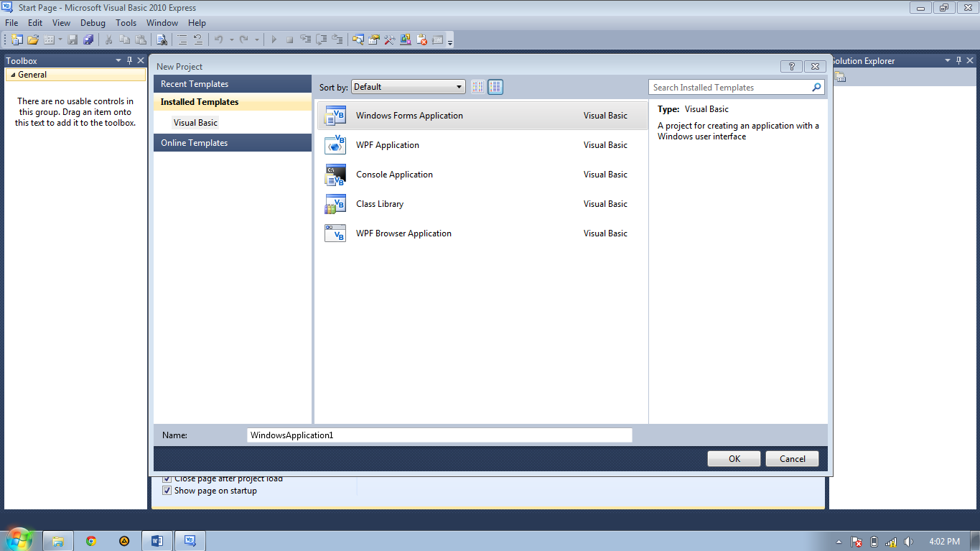Click the Copy toolbar icon
This screenshot has width=980, height=551.
(x=124, y=40)
